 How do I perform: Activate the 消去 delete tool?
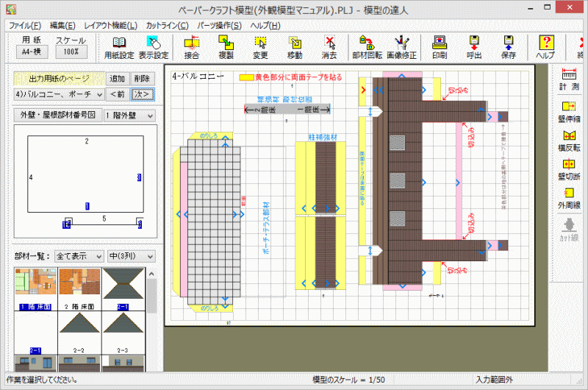point(329,47)
